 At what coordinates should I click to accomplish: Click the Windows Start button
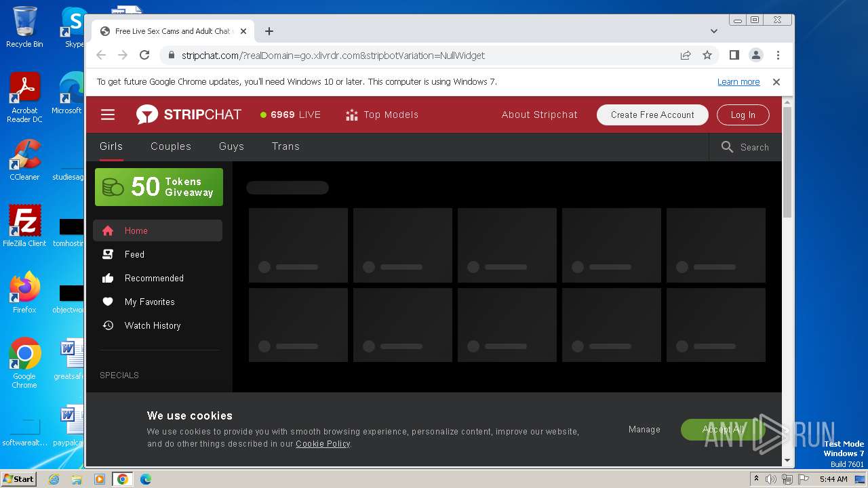click(x=19, y=479)
